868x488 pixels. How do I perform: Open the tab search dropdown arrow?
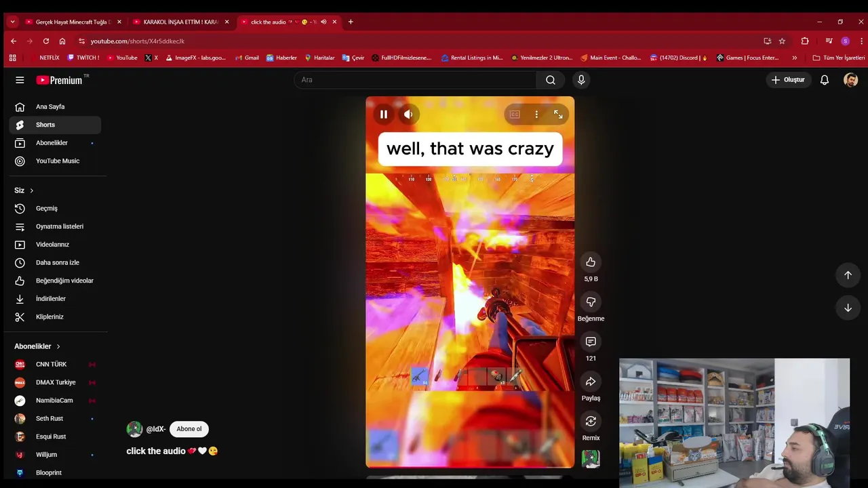(12, 22)
